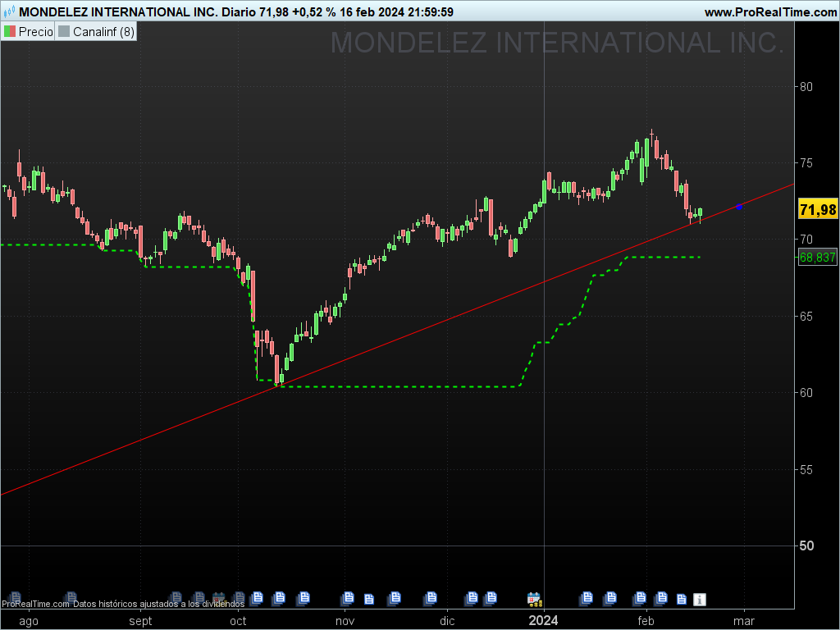The height and width of the screenshot is (630, 840).
Task: Open the news document icon directly above feb
Action: coord(640,597)
